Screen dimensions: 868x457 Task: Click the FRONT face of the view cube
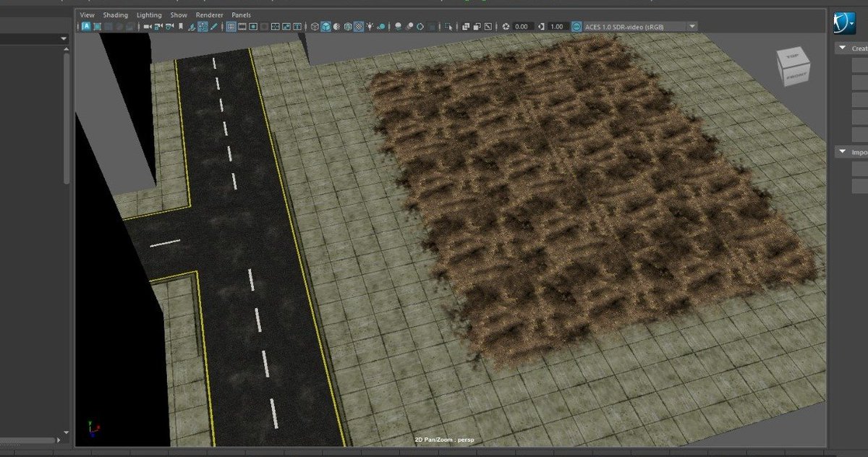[x=798, y=72]
